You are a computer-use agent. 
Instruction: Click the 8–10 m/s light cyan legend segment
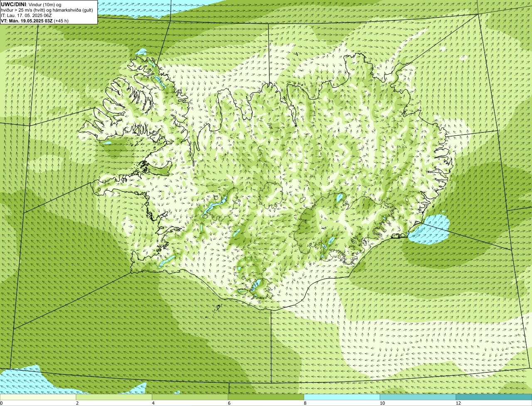click(x=342, y=397)
